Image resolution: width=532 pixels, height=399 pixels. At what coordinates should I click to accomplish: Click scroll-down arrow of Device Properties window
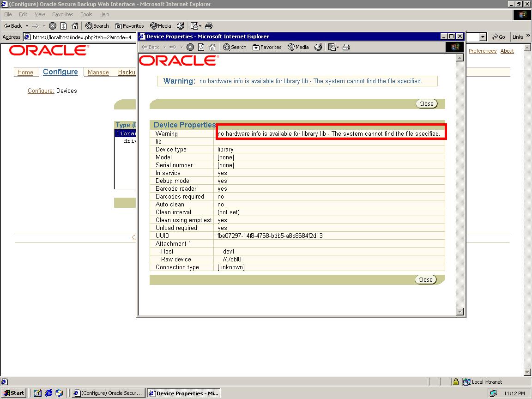[460, 311]
